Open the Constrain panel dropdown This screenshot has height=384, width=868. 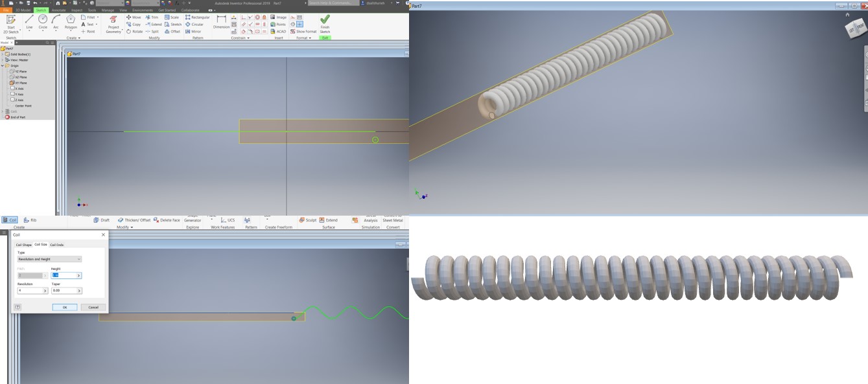click(250, 38)
